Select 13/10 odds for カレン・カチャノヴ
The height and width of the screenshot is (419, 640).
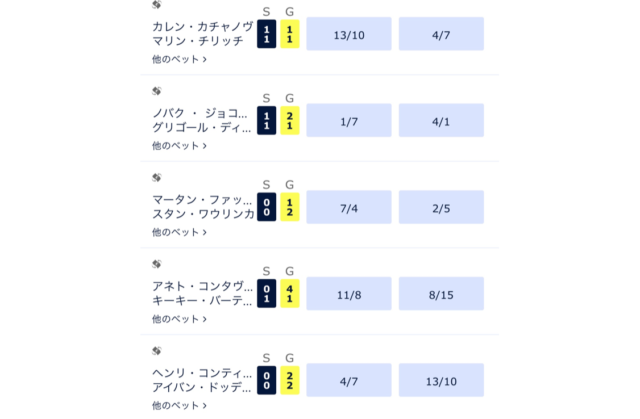pyautogui.click(x=349, y=35)
